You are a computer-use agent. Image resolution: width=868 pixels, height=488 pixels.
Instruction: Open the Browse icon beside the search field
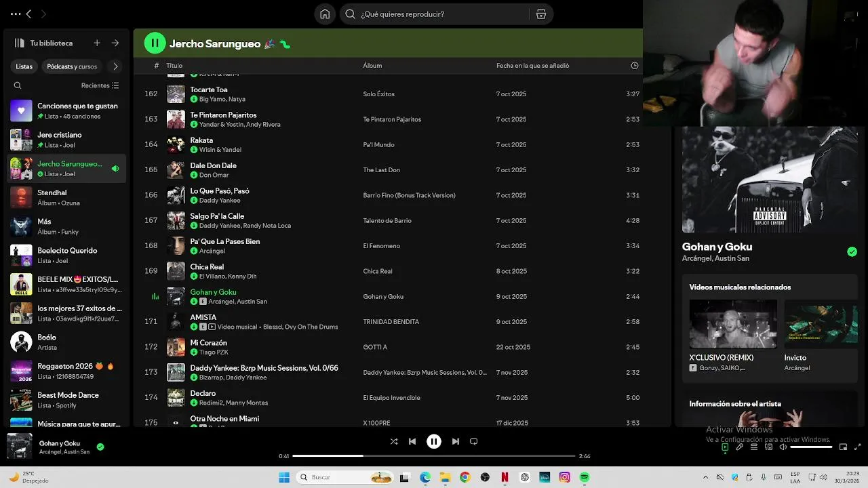click(541, 14)
